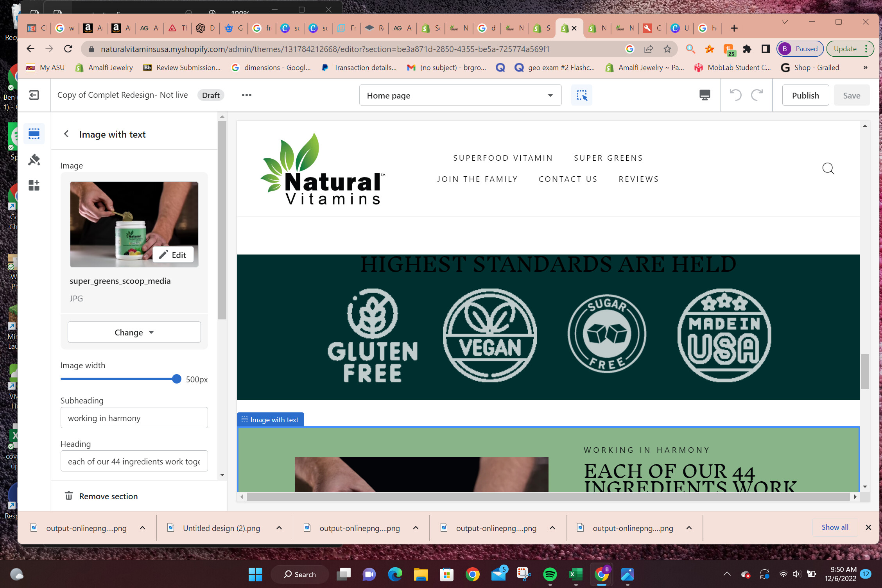Open the Sections panel icon
Image resolution: width=882 pixels, height=588 pixels.
[34, 134]
